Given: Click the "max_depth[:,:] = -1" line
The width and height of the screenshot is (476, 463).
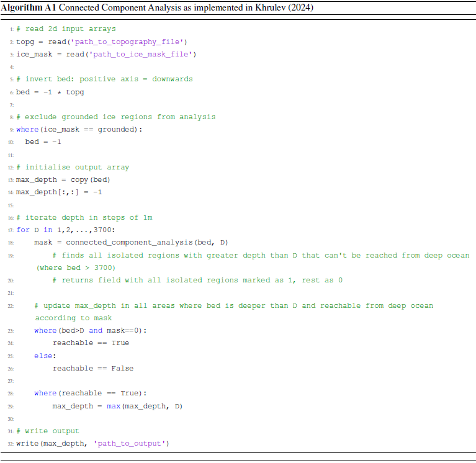Looking at the screenshot, I should [x=59, y=192].
